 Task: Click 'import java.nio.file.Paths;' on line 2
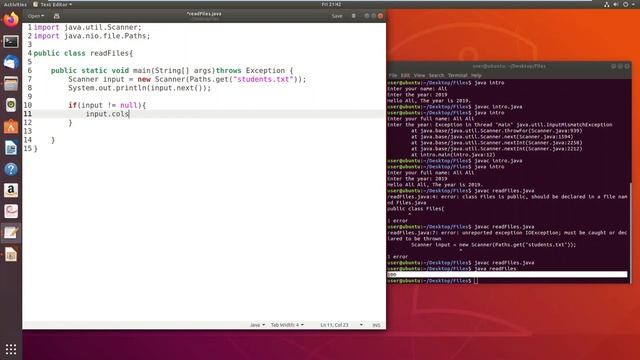92,36
